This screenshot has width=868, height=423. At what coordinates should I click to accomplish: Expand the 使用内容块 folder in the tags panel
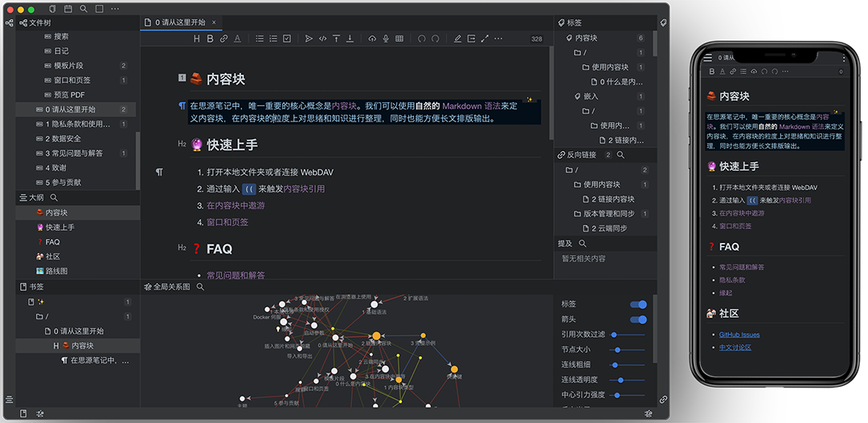609,68
